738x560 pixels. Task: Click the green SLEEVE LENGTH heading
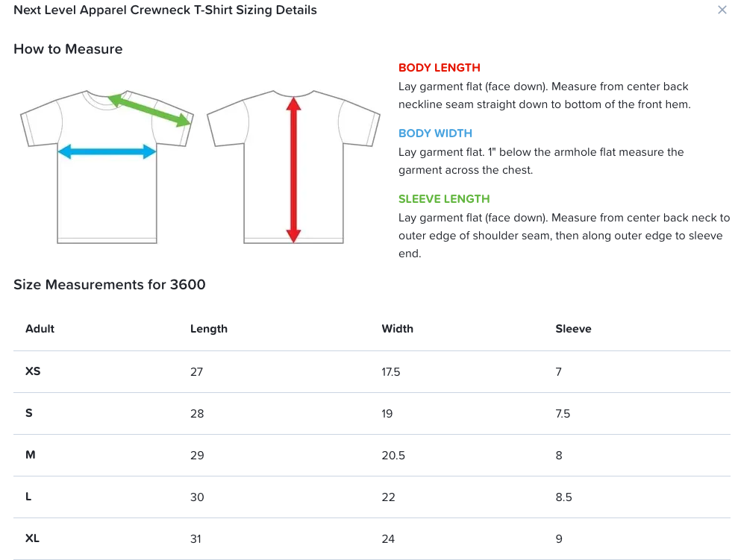(444, 199)
